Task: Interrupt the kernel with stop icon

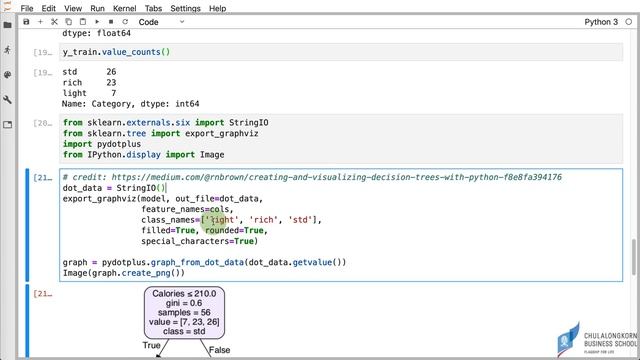Action: (111, 22)
